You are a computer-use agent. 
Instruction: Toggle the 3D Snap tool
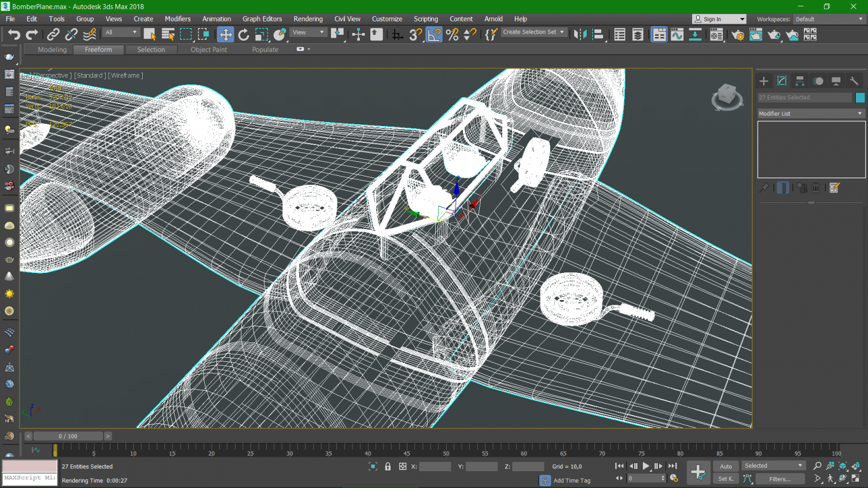click(x=414, y=35)
